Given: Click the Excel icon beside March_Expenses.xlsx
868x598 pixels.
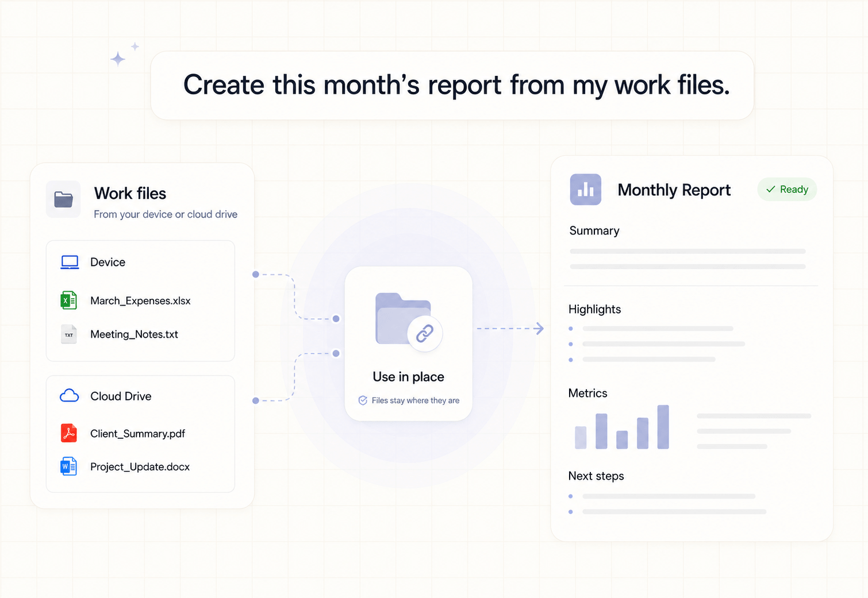Looking at the screenshot, I should [x=68, y=300].
